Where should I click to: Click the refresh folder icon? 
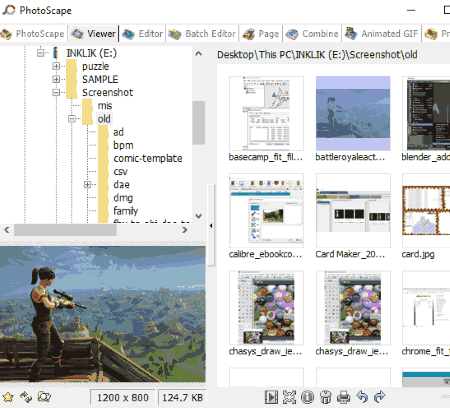click(26, 397)
